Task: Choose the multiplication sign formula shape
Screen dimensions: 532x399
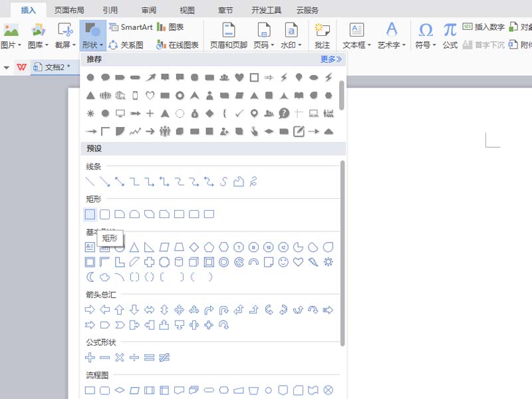Action: click(x=120, y=358)
